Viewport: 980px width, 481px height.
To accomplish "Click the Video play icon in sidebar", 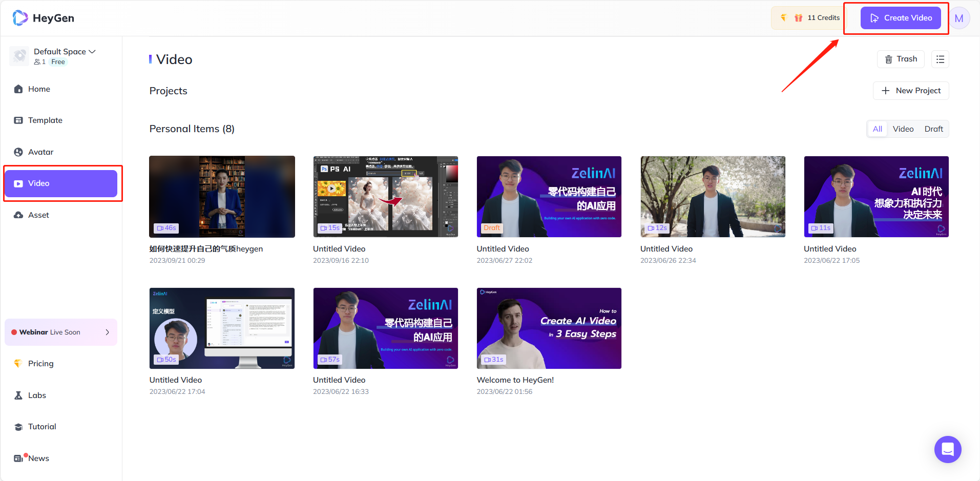I will pos(18,184).
